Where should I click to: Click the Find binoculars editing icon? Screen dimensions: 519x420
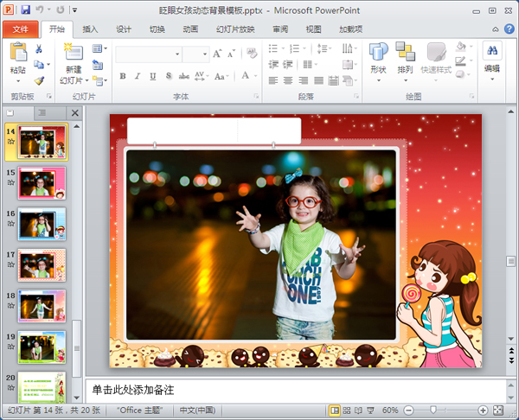pyautogui.click(x=492, y=50)
